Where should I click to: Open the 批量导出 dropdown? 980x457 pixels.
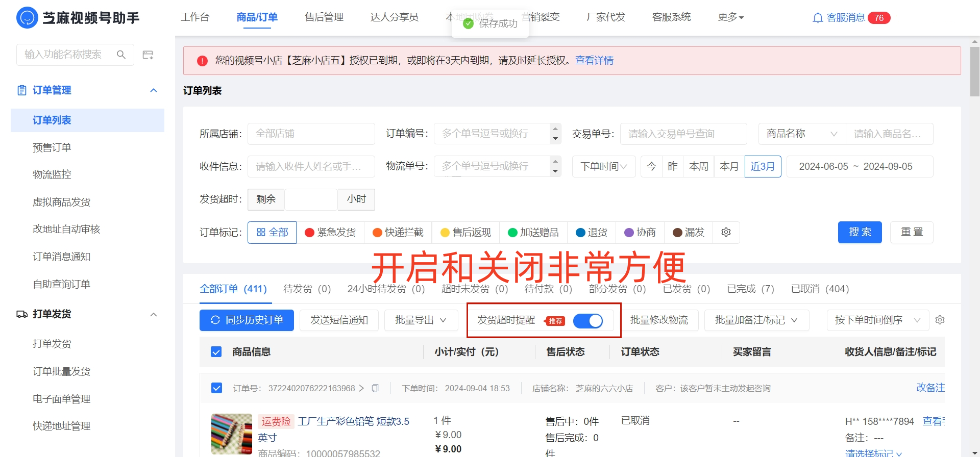tap(421, 320)
